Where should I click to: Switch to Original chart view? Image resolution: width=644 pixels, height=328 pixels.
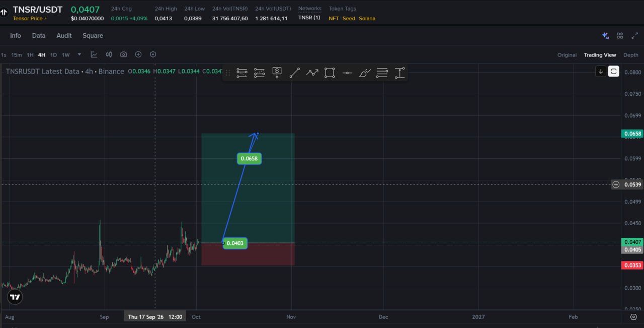567,55
